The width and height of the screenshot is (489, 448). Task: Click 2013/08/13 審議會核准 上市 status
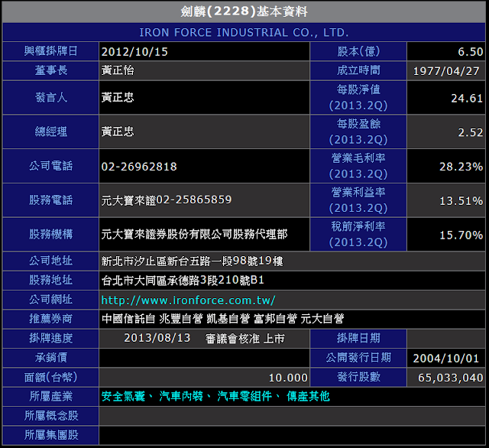point(204,339)
